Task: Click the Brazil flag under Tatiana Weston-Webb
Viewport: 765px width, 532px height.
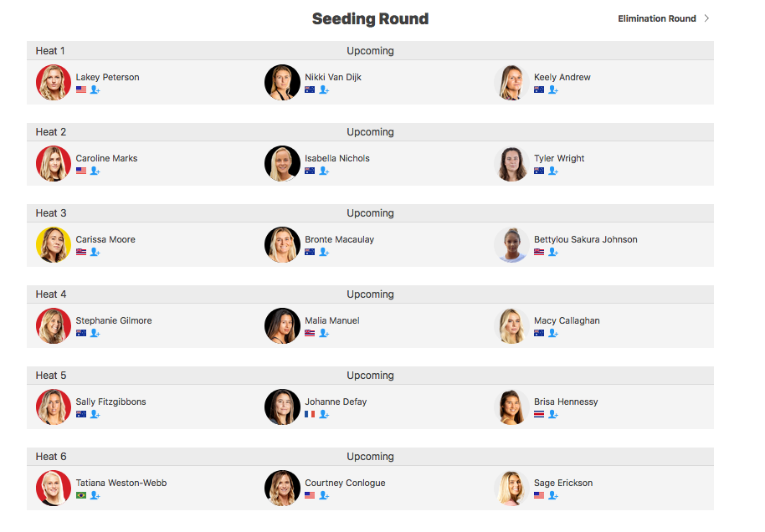Action: pyautogui.click(x=81, y=495)
